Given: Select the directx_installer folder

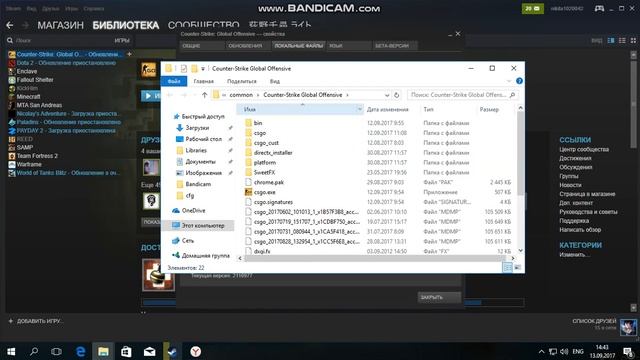Looking at the screenshot, I should [273, 153].
